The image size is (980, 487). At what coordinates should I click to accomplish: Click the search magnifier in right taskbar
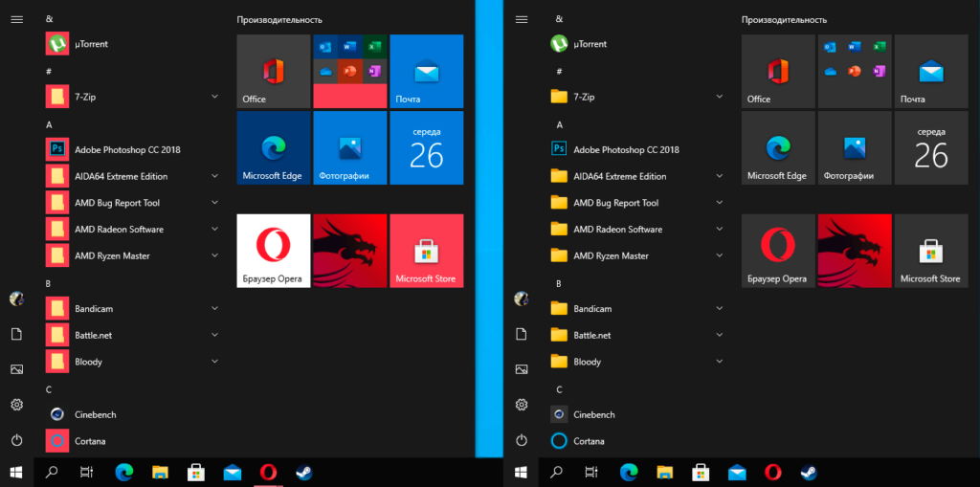point(556,473)
